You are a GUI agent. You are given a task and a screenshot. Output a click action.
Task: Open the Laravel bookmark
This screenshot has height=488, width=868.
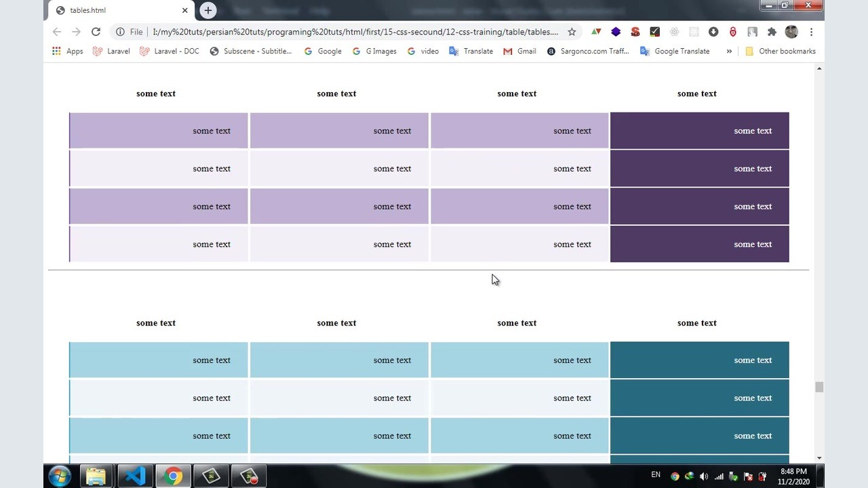pos(111,51)
